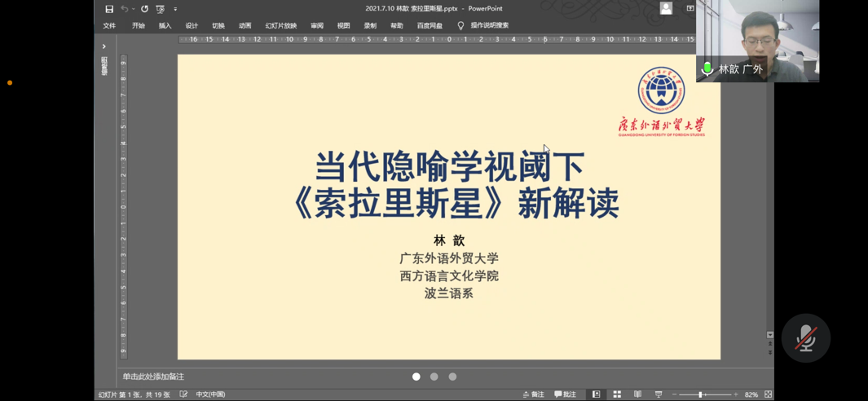This screenshot has width=868, height=401.
Task: Open Customize Quick Access Toolbar dropdown
Action: tap(175, 9)
